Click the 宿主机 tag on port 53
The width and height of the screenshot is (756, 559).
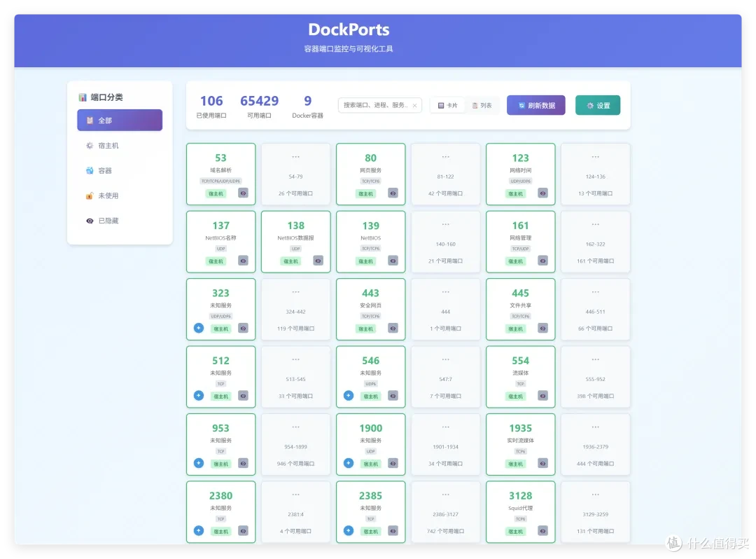tap(216, 194)
